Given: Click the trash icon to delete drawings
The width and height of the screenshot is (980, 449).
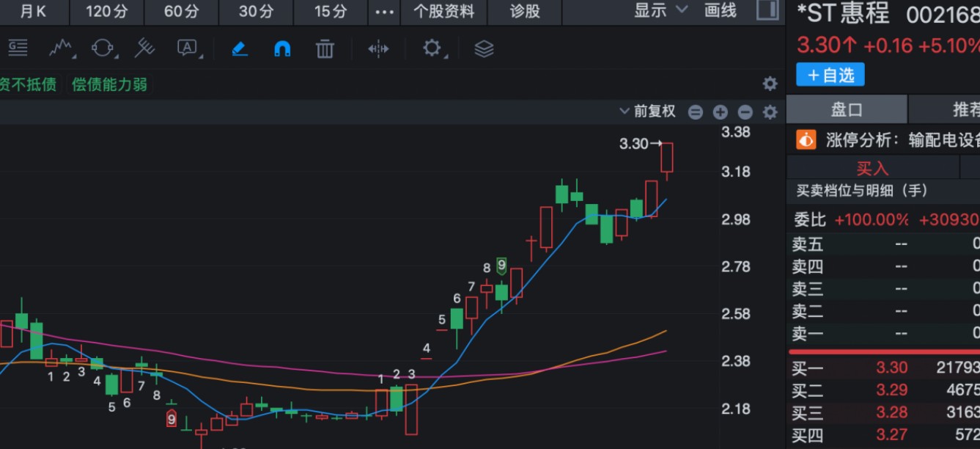Looking at the screenshot, I should coord(325,49).
